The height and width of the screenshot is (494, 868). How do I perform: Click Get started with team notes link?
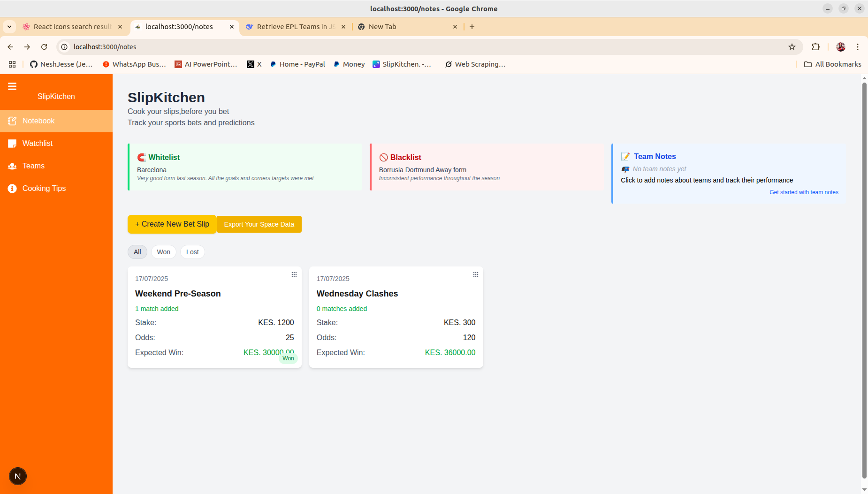point(804,192)
